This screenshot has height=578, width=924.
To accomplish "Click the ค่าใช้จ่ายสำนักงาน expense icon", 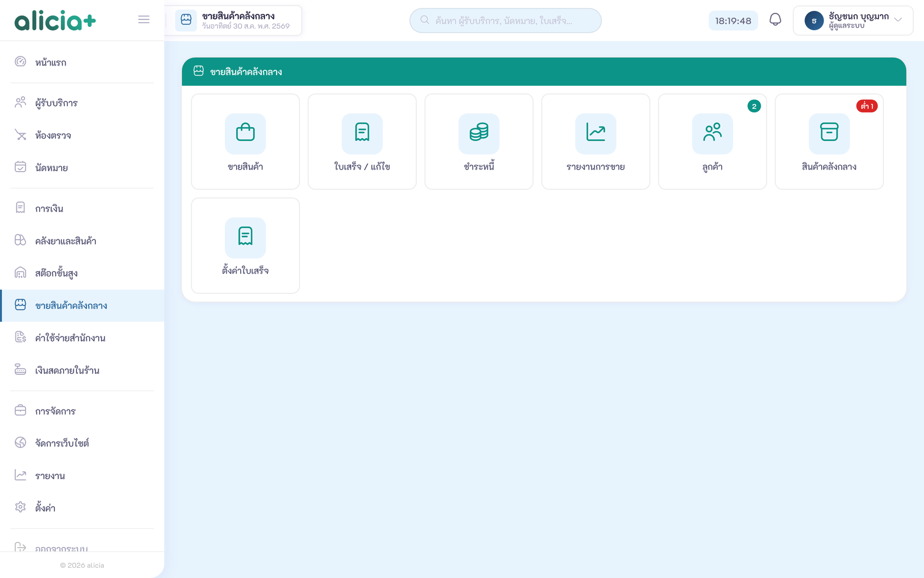I will [21, 337].
